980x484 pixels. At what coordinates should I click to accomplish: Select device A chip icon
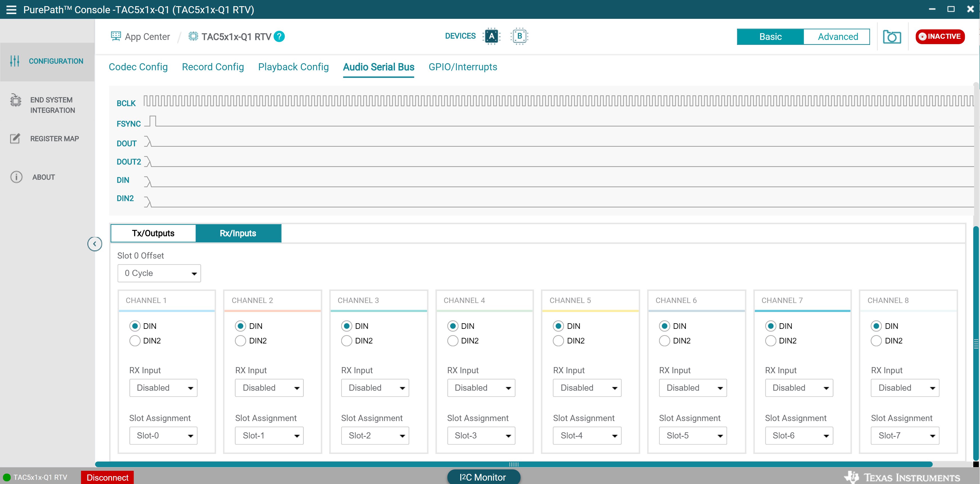(491, 36)
